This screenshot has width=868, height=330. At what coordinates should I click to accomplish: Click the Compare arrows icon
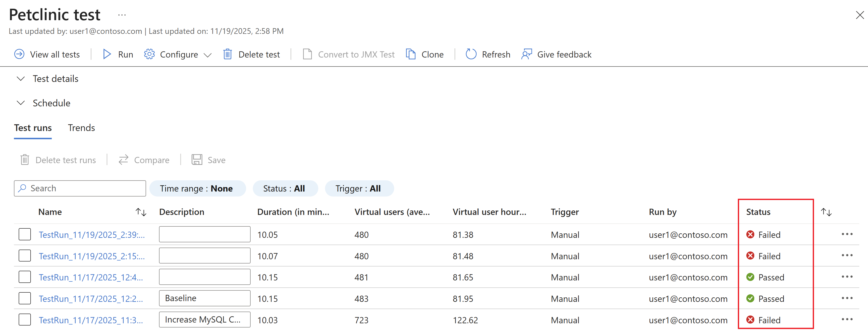click(123, 160)
